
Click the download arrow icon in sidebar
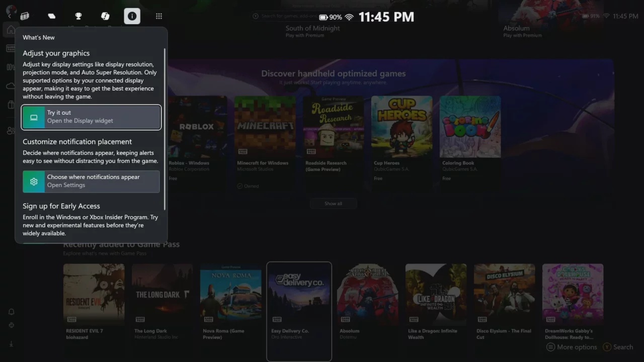[11, 344]
